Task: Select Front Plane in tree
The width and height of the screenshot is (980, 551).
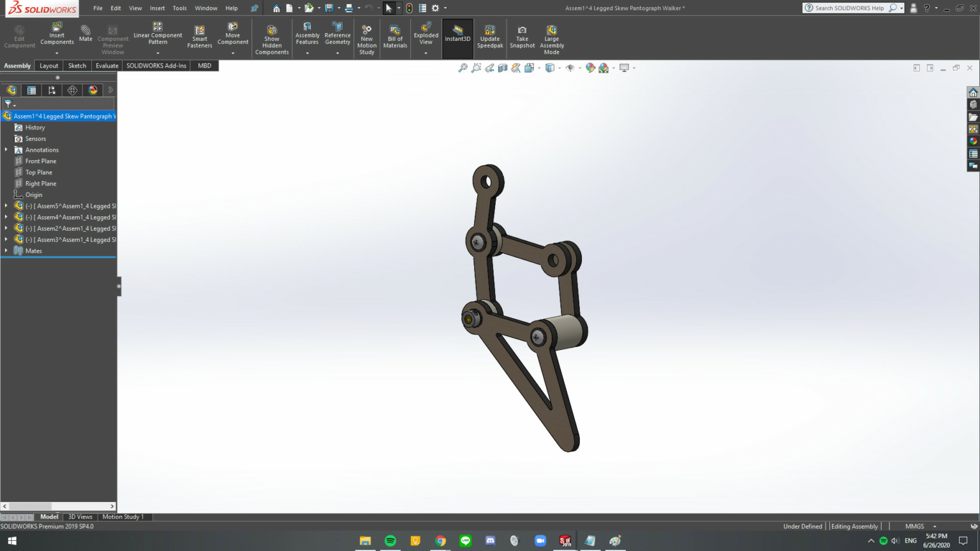Action: (x=41, y=161)
